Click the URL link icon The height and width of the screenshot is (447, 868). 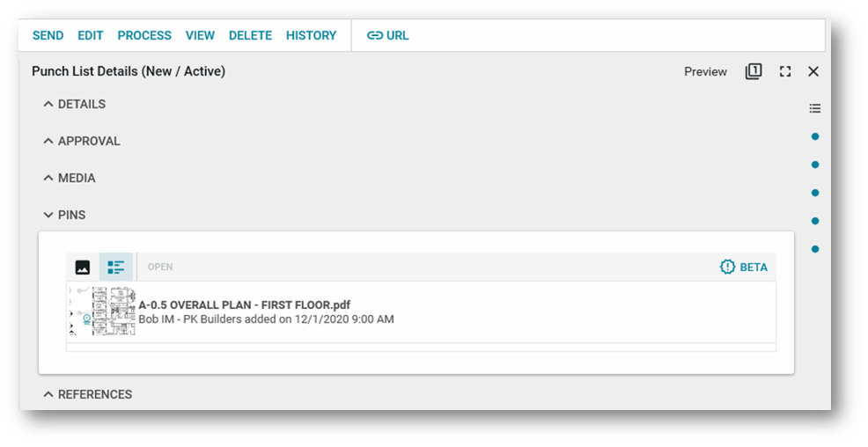(376, 36)
